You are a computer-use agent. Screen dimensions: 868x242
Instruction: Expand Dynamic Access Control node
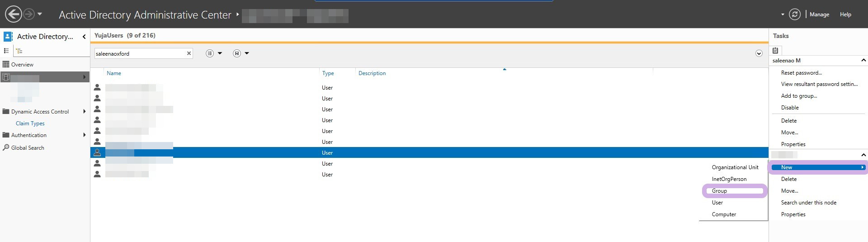tap(85, 111)
